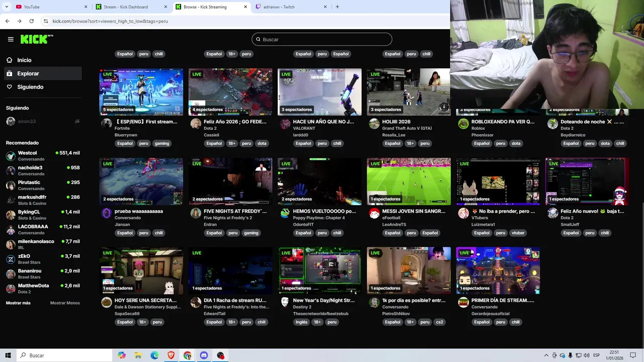Open the Feliz Año 2026 Dota 2 thumbnail
This screenshot has height=362, width=644.
pyautogui.click(x=230, y=92)
